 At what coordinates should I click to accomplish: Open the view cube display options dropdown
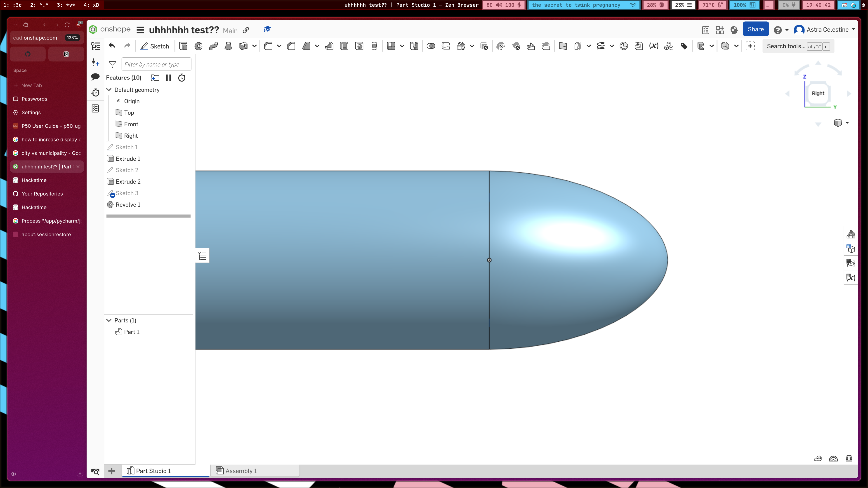click(847, 123)
